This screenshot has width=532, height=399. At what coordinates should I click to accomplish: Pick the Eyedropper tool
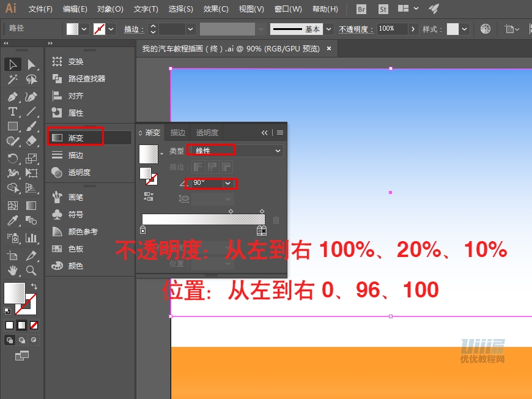(x=13, y=221)
